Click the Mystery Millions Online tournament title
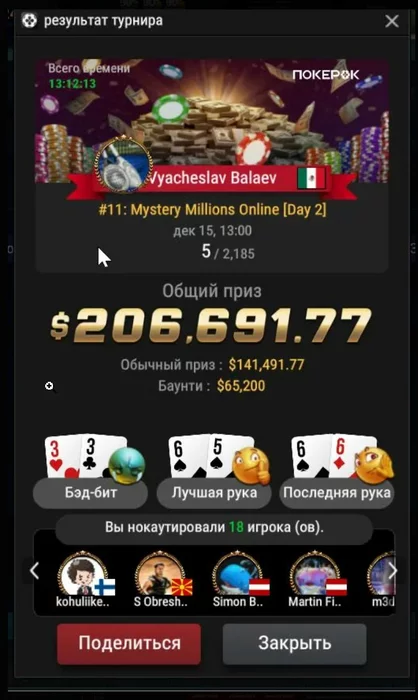Screen dimensions: 418x700 (213, 209)
